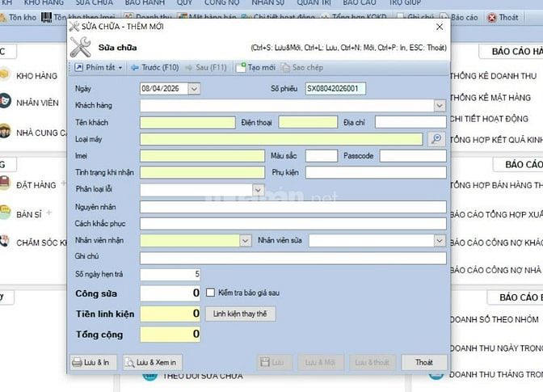Screen dimensions: 543x392
Task: Expand the Nhân viên nhận dropdown
Action: (x=245, y=241)
